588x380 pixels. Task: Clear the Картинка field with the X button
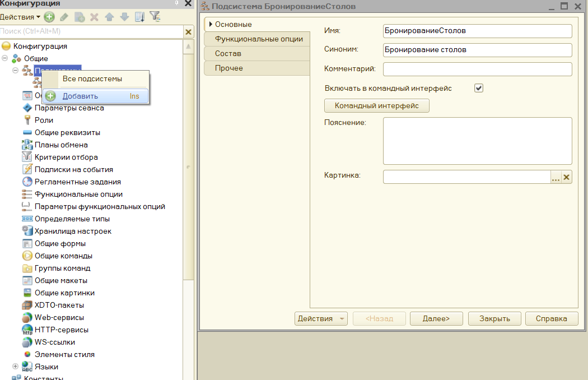567,177
